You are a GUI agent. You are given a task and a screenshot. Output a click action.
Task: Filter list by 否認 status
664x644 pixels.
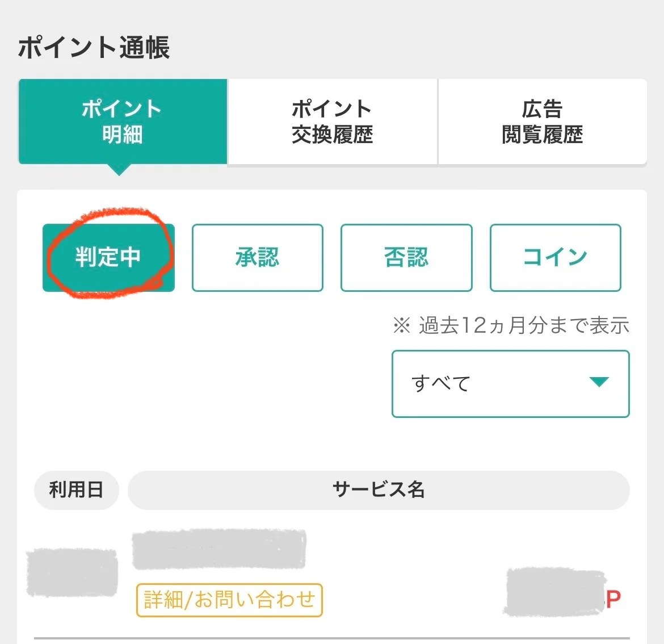tap(406, 258)
